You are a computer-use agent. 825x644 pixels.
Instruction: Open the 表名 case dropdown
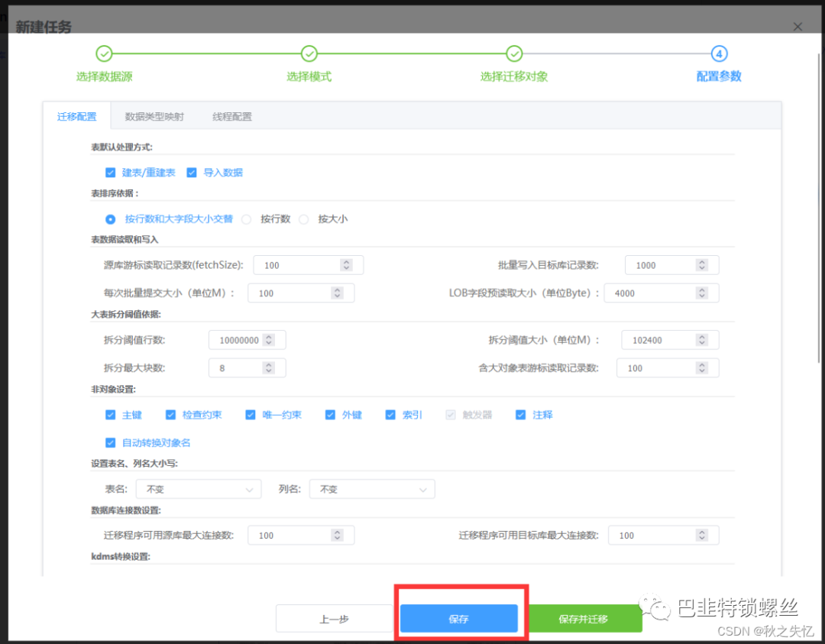(x=199, y=489)
